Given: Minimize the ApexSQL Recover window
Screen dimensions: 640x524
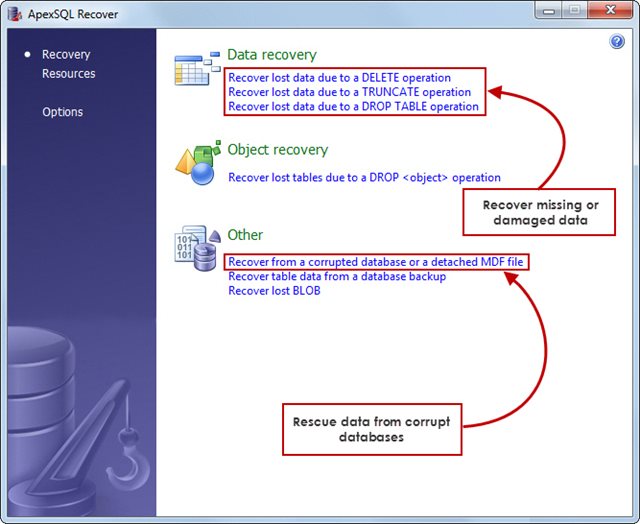Looking at the screenshot, I should click(549, 11).
